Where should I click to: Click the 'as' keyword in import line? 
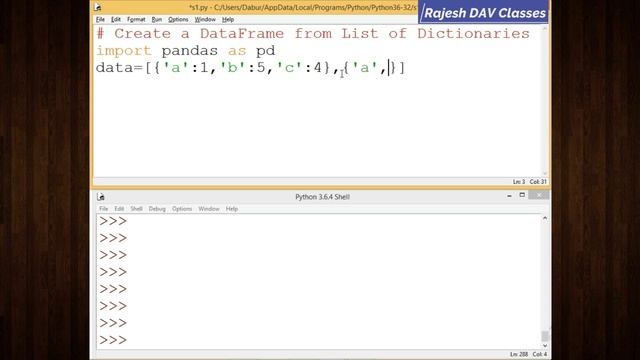pyautogui.click(x=237, y=51)
